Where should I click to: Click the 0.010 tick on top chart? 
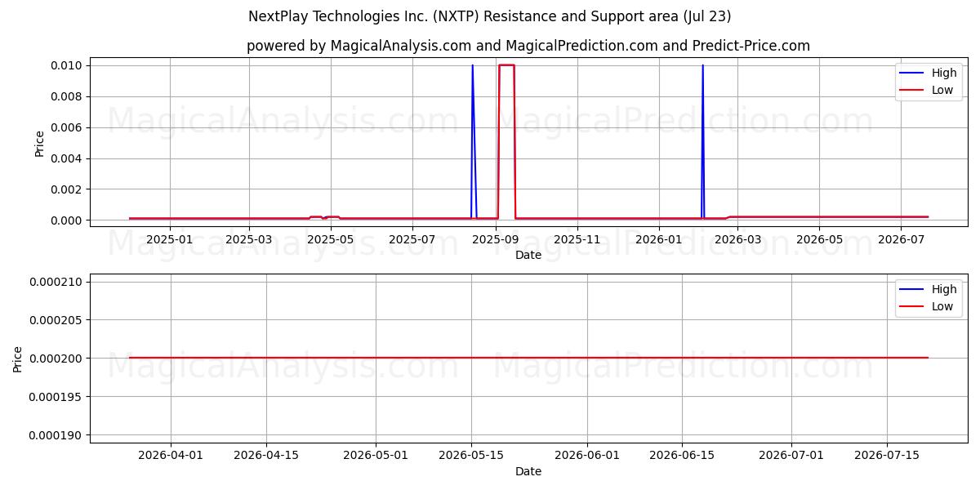click(65, 65)
